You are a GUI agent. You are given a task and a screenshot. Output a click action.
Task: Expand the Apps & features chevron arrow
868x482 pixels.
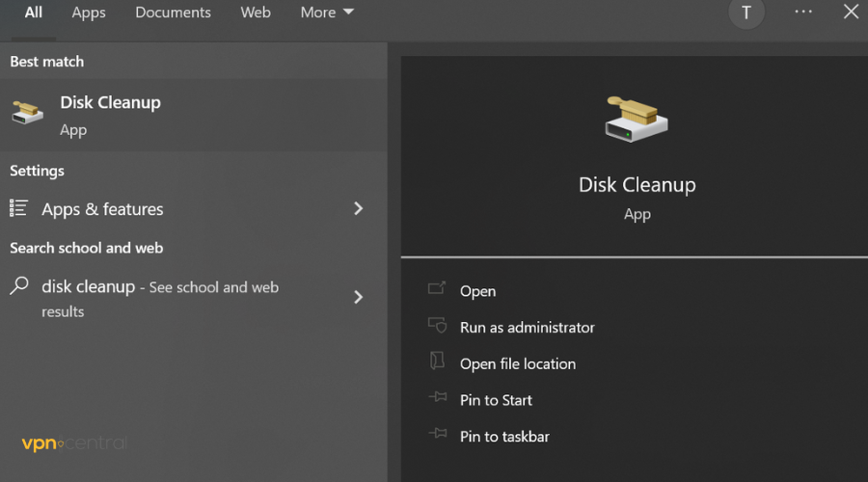(x=358, y=208)
